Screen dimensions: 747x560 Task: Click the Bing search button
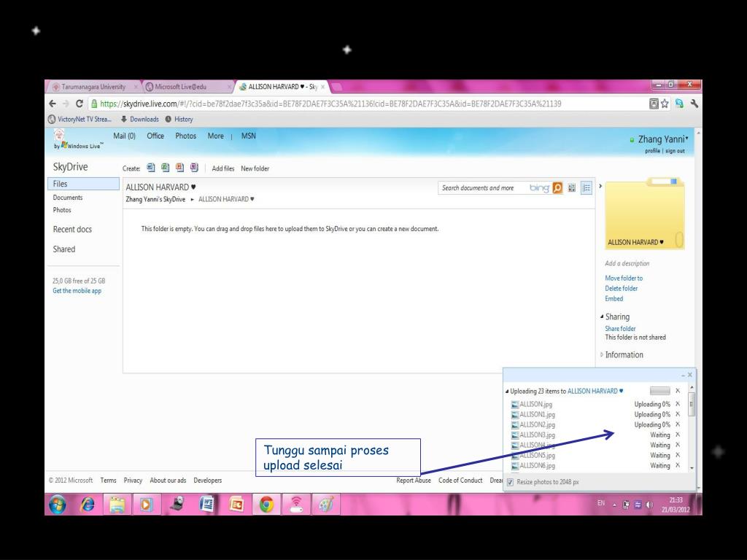557,187
